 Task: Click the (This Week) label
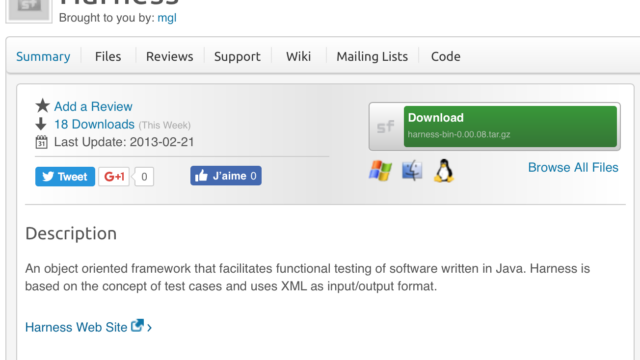click(164, 125)
